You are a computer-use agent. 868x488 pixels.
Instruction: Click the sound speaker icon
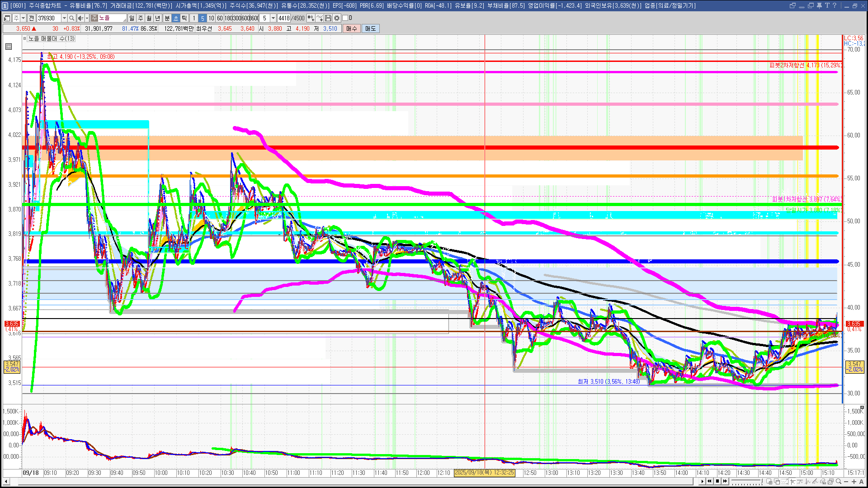(80, 18)
